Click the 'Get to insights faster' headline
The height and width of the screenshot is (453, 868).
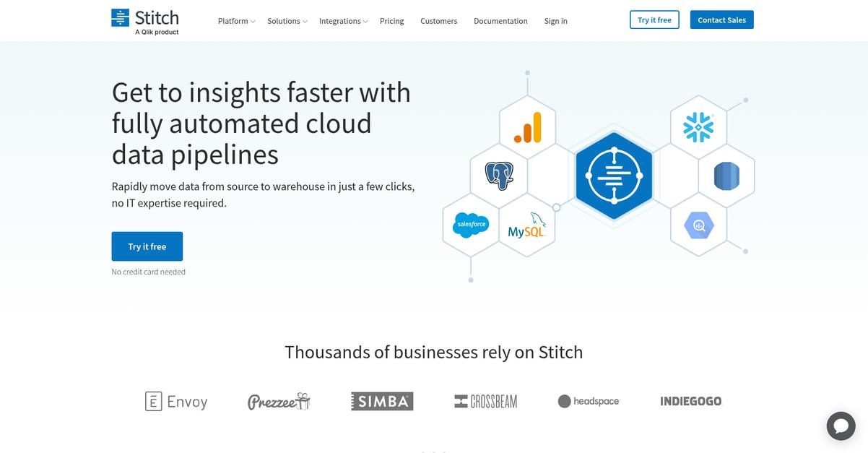point(261,124)
